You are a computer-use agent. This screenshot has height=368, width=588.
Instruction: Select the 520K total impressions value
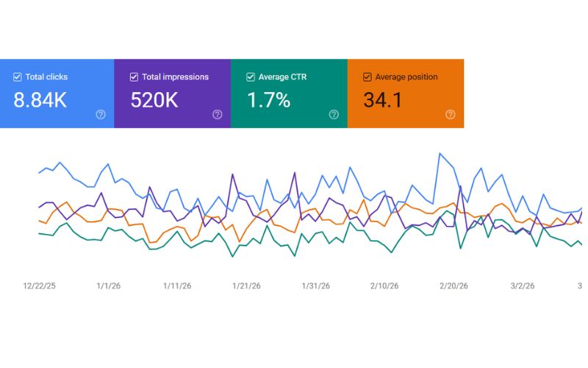[154, 100]
